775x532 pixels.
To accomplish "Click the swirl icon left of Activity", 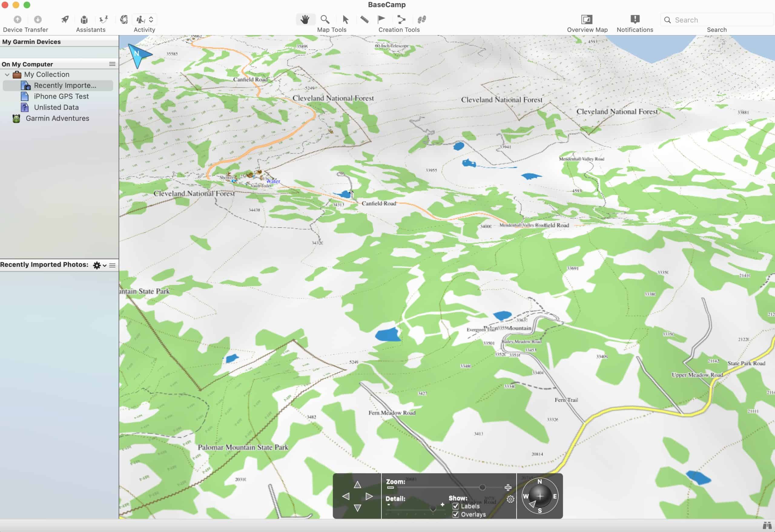I will (x=124, y=20).
